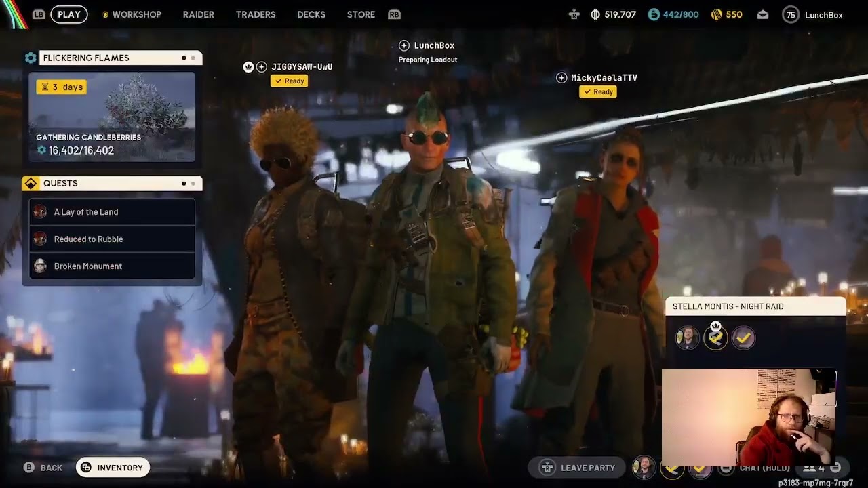
Task: Open the FLICKERING FLAMES header
Action: pos(121,58)
